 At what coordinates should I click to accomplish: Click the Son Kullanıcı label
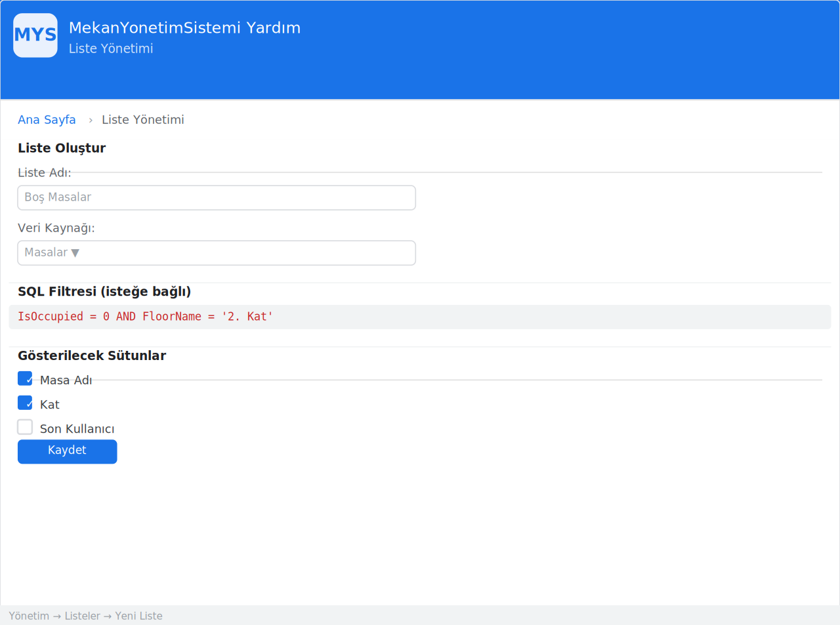click(x=77, y=429)
